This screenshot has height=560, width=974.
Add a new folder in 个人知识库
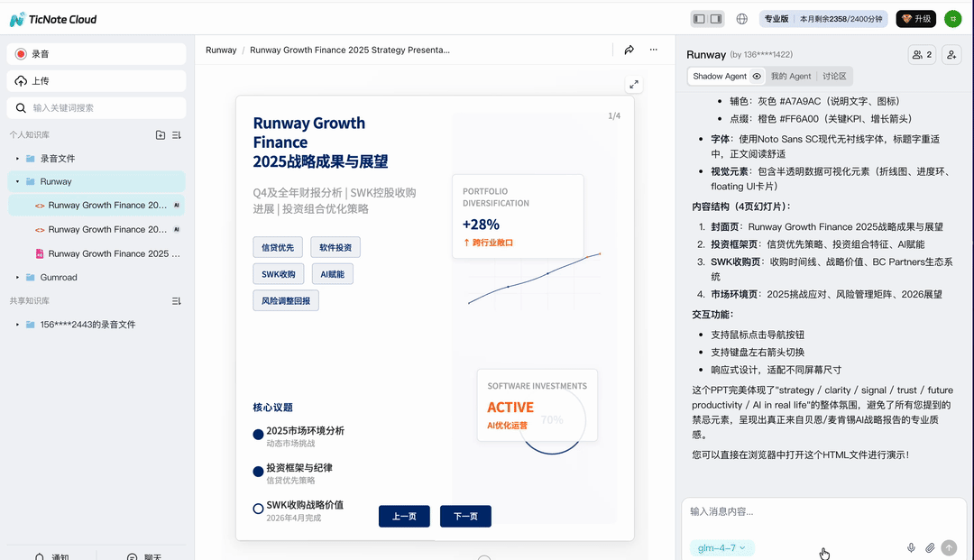click(161, 134)
